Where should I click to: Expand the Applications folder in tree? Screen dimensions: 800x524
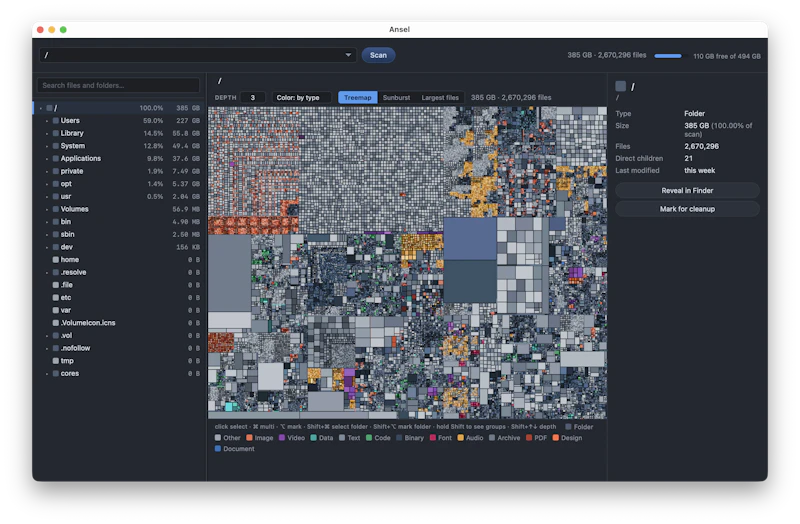(x=47, y=159)
